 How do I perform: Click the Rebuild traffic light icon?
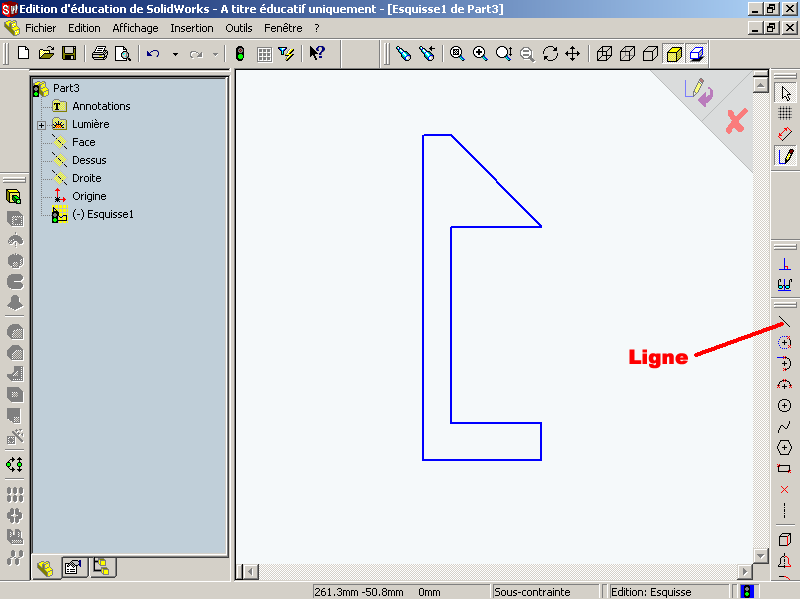click(x=240, y=53)
